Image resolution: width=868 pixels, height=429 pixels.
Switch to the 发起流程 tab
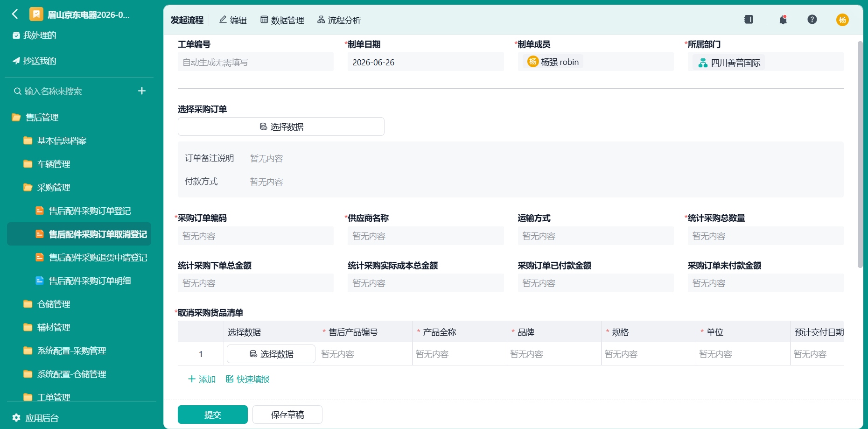coord(187,20)
